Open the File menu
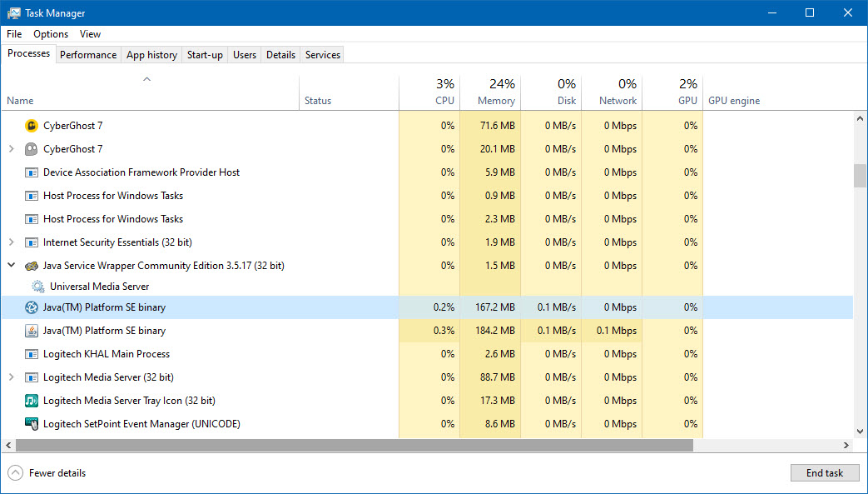 coord(14,34)
